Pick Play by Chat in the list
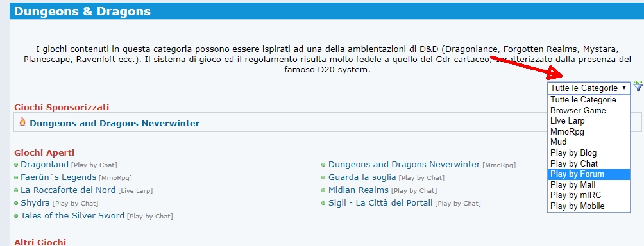644x246 pixels. point(589,163)
